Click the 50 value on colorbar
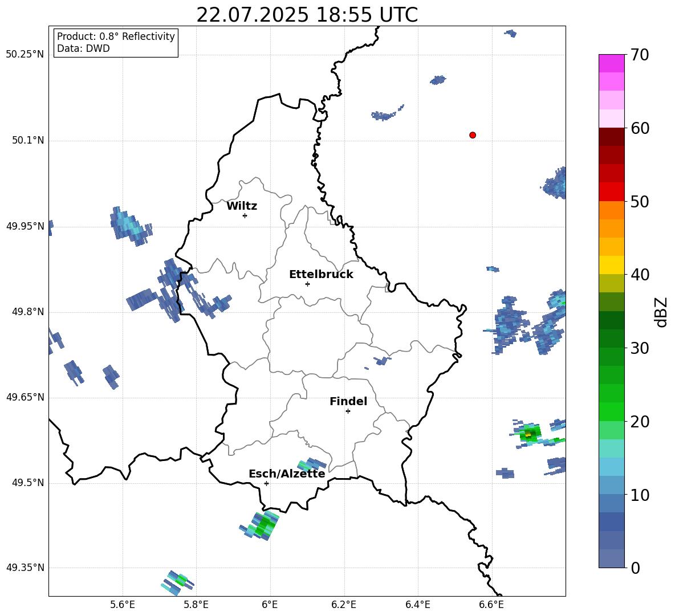This screenshot has height=616, width=675. (x=640, y=201)
